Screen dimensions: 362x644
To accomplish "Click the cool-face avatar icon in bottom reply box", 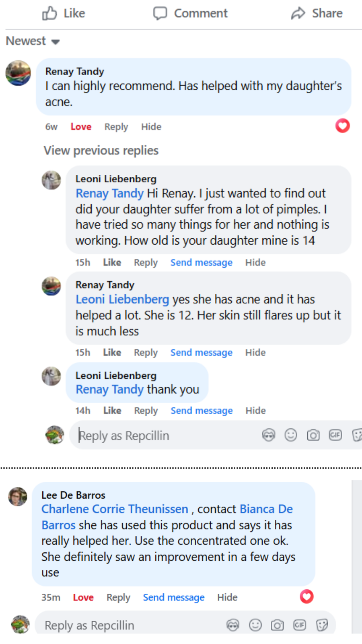I will tap(232, 625).
